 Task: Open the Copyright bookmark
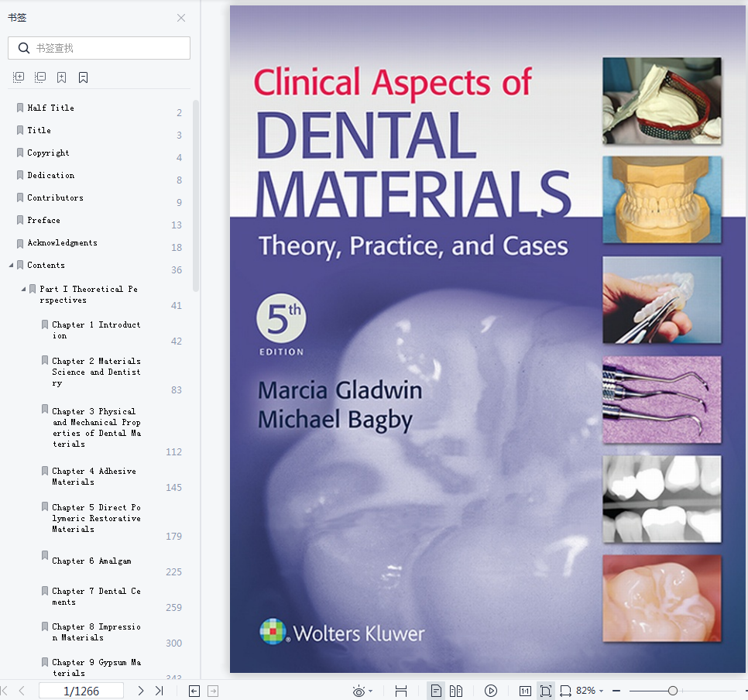pyautogui.click(x=48, y=153)
